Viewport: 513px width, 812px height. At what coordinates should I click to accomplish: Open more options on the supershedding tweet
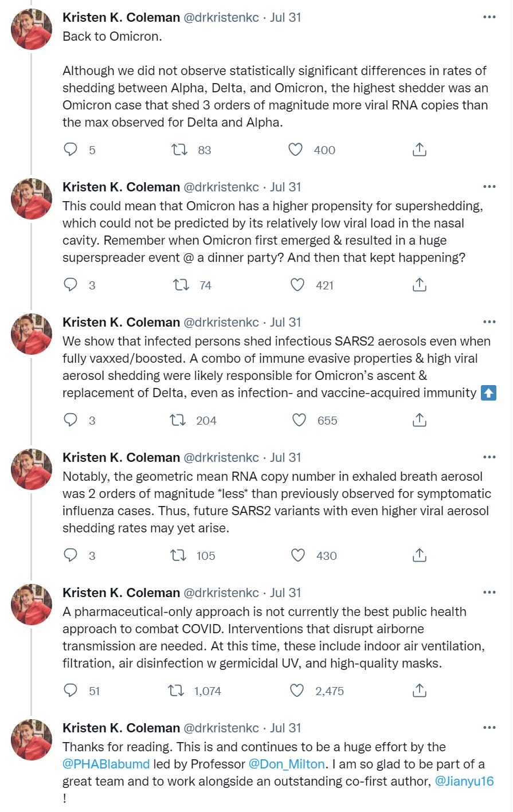(489, 187)
